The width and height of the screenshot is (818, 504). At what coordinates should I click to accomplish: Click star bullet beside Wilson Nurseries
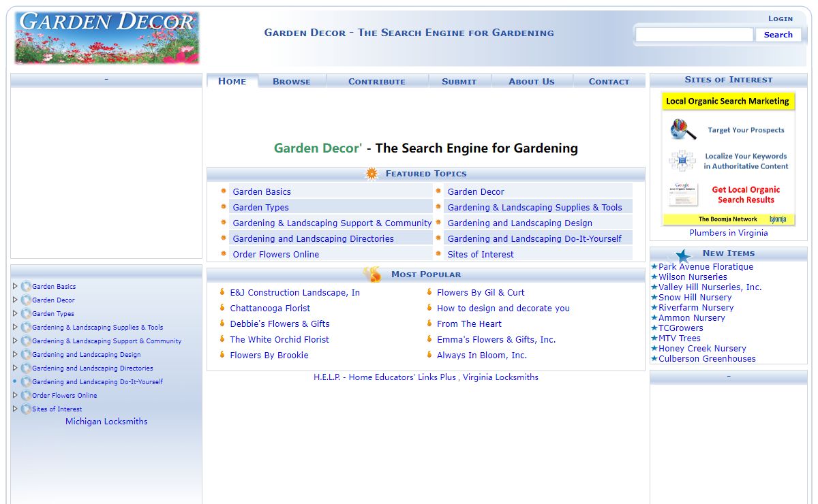pos(654,277)
